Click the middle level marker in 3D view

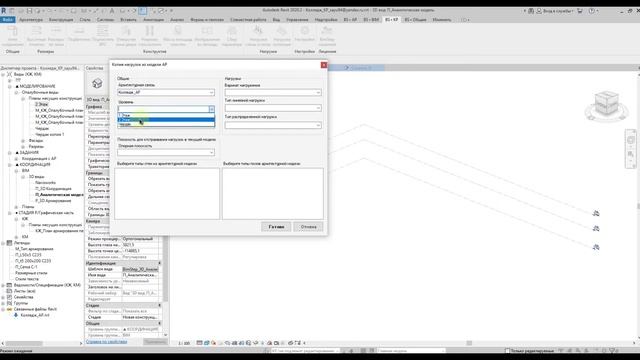596,229
